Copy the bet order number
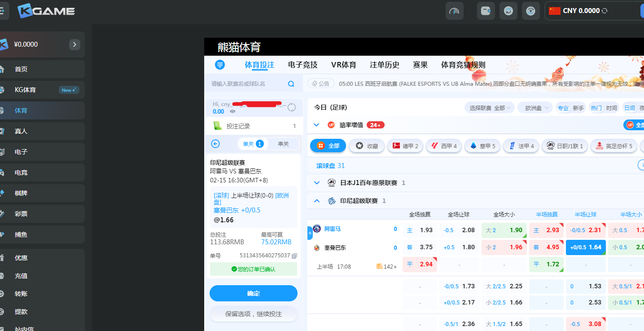Image resolution: width=644 pixels, height=331 pixels. 294,256
